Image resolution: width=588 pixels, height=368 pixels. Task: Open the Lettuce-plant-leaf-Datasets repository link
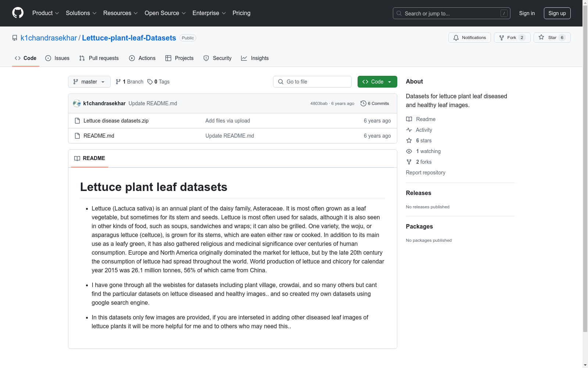tap(129, 38)
